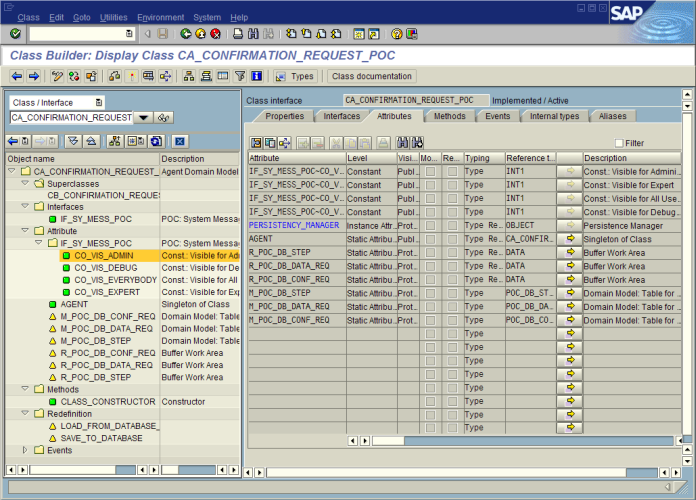Image resolution: width=696 pixels, height=500 pixels.
Task: Collapse the Superclasses tree node
Action: pyautogui.click(x=25, y=183)
